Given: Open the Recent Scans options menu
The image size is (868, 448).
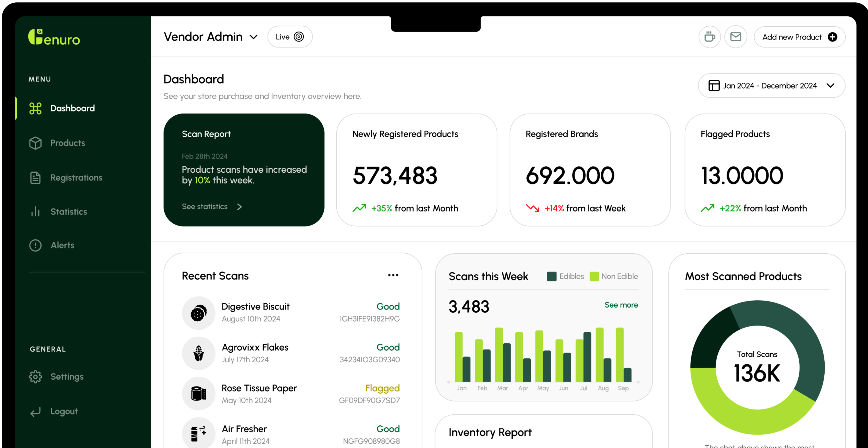Looking at the screenshot, I should coord(393,275).
